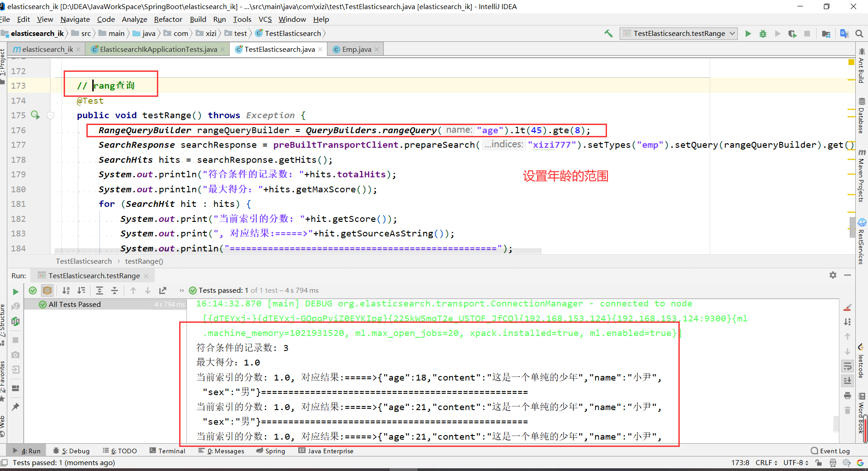868x471 pixels.
Task: Open the VCS menu
Action: tap(265, 20)
